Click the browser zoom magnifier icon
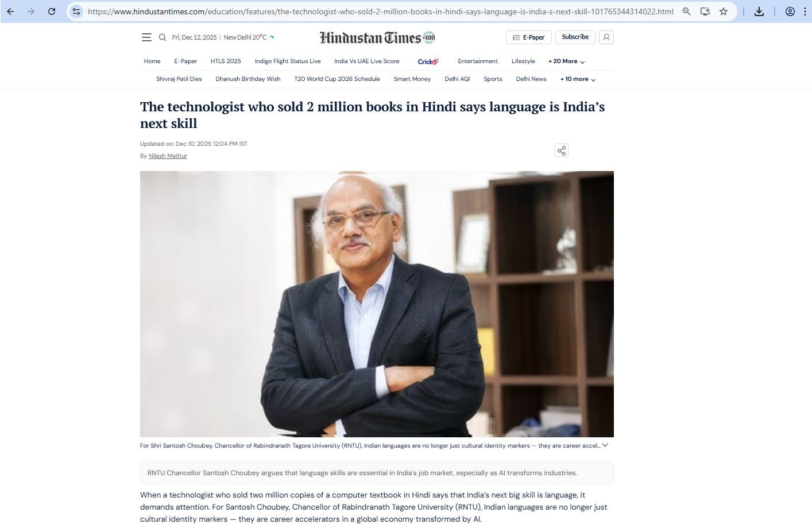812x532 pixels. [687, 11]
